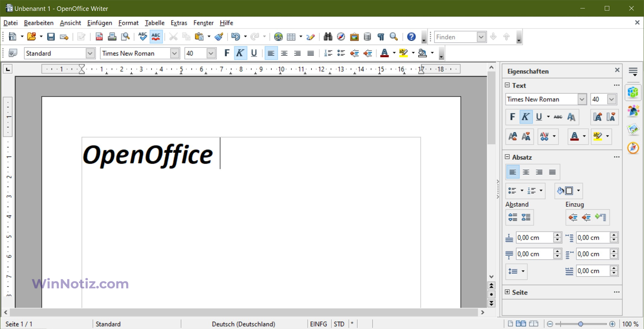Screen dimensions: 644x329
Task: Open the font size 40 dropdown in the formatting toolbar
Action: pos(211,53)
